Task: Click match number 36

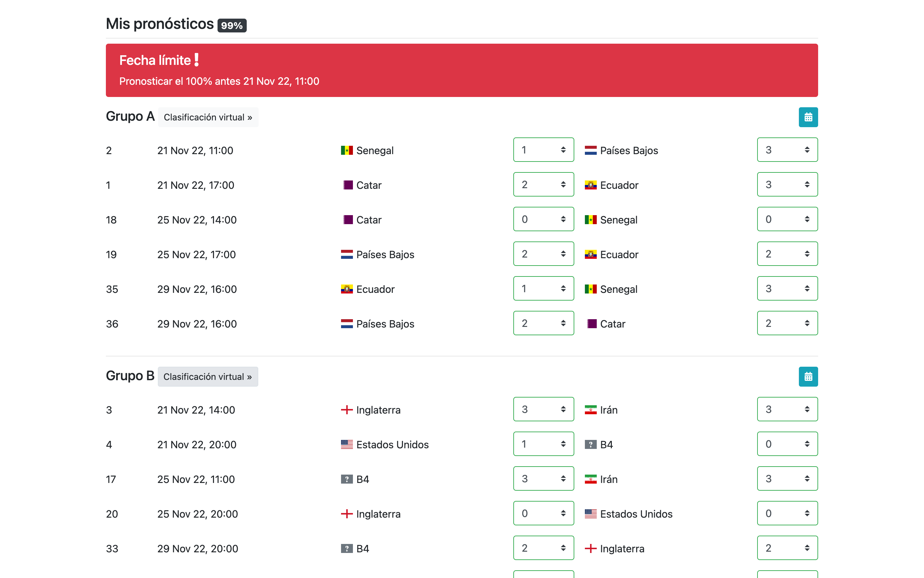Action: point(112,324)
